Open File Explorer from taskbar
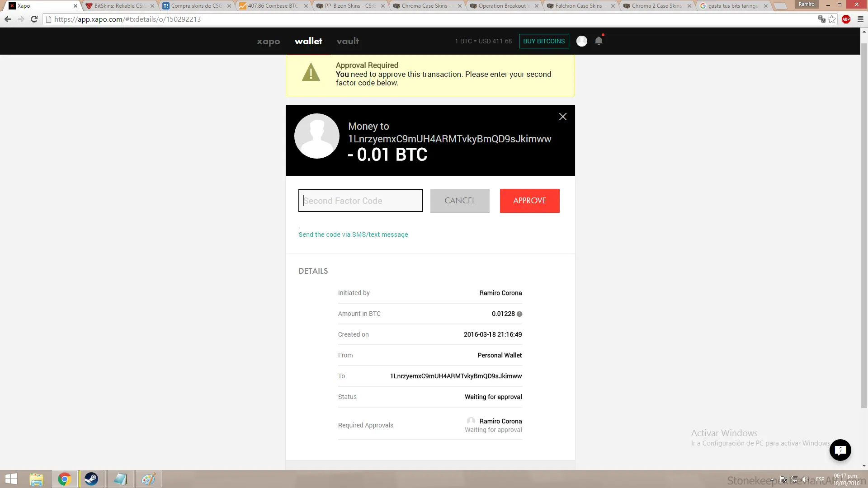Screen dimensions: 868x488 (x=37, y=479)
